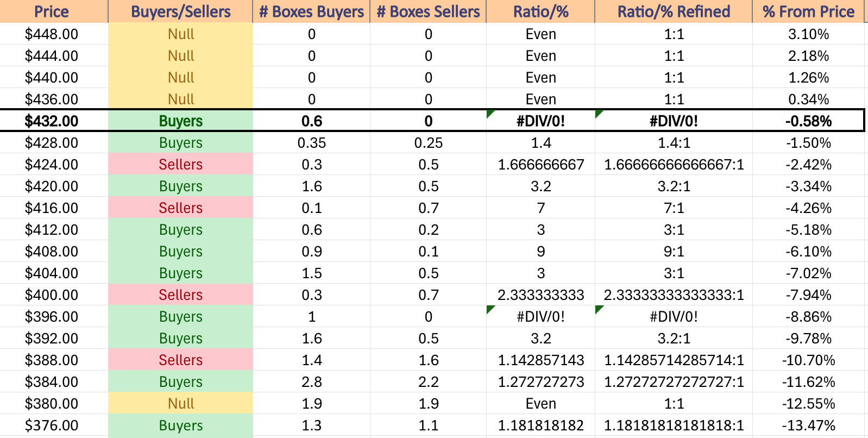This screenshot has height=438, width=868.
Task: Click the Null cell in $440.00 row
Action: point(181,77)
